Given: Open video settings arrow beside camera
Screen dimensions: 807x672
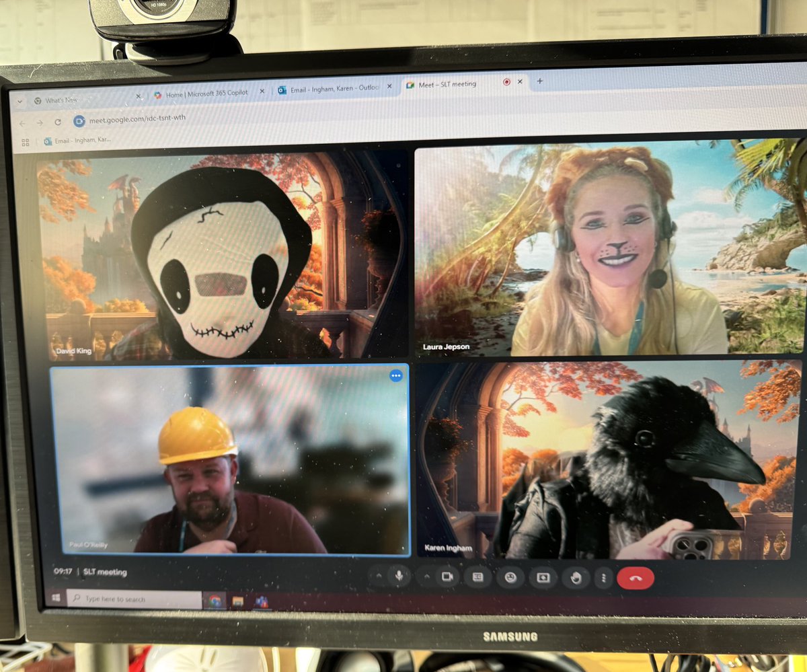Looking at the screenshot, I should tap(426, 576).
